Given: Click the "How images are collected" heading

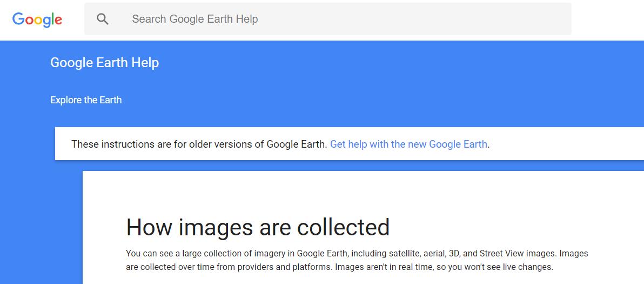Looking at the screenshot, I should pos(258,227).
